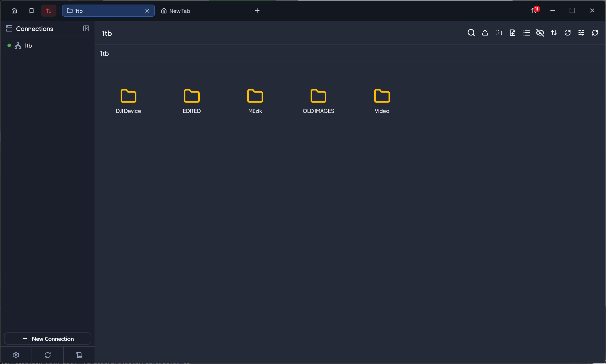Select the Video folder

[382, 101]
